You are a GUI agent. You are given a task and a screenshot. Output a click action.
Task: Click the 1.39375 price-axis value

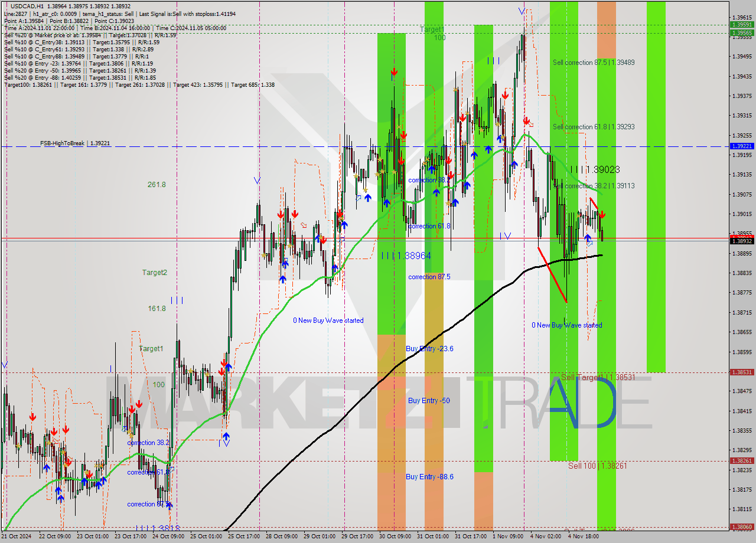tap(742, 96)
